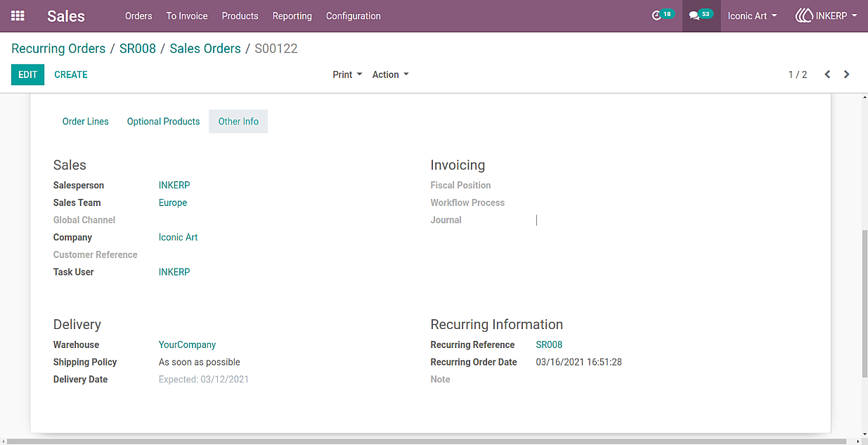Open the Iconic Art company link
The image size is (868, 445).
179,238
